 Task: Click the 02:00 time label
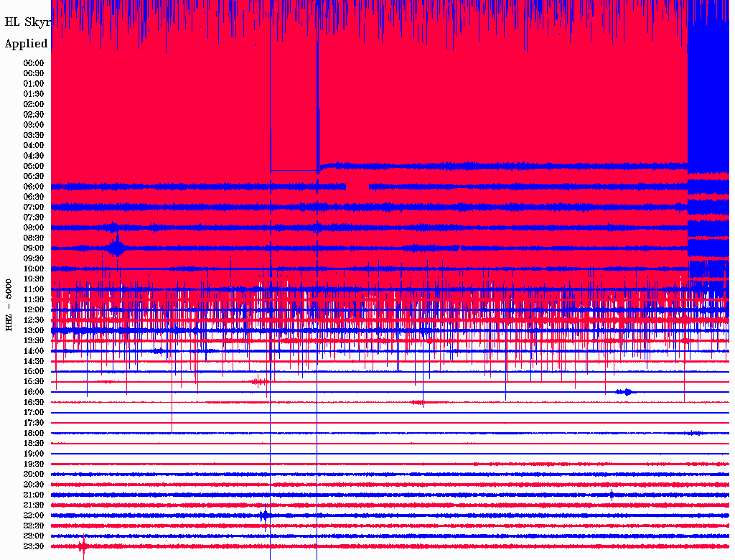(x=34, y=105)
